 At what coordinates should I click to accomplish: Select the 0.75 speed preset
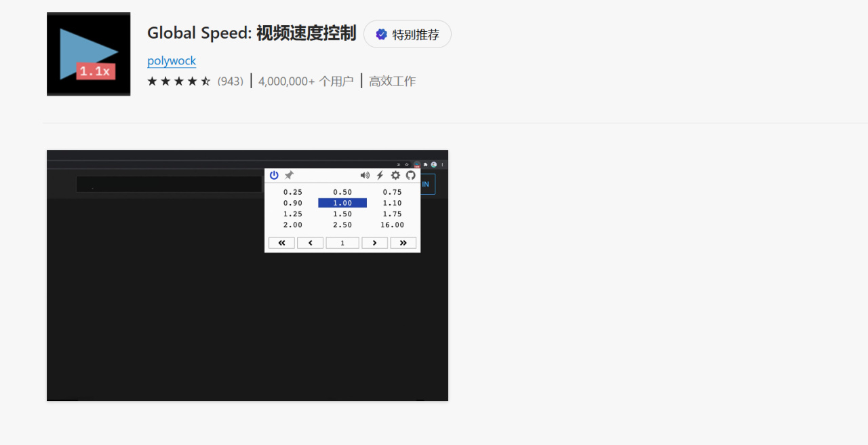[392, 192]
